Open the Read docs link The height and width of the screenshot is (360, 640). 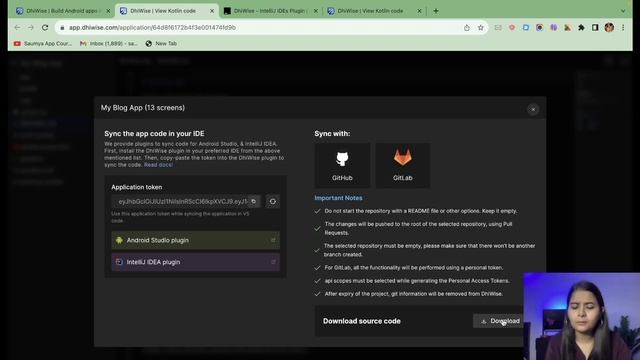coord(158,165)
